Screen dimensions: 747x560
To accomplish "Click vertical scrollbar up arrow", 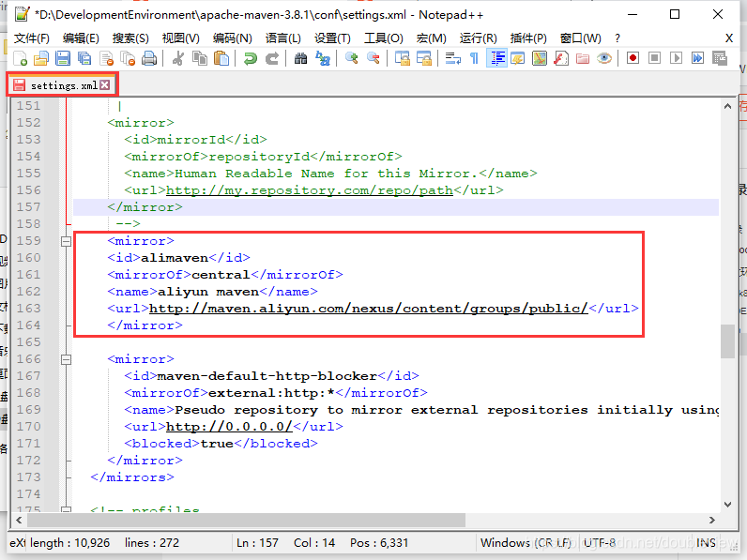I will point(727,106).
